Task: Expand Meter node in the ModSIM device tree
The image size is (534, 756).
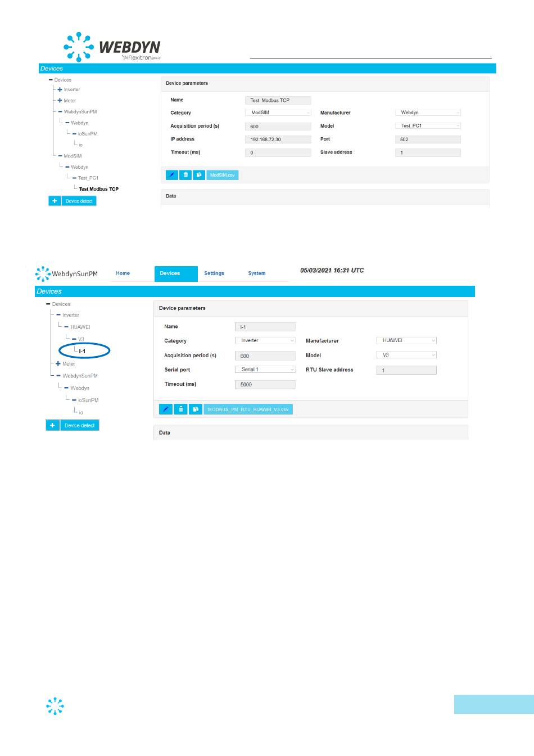Action: pos(60,101)
